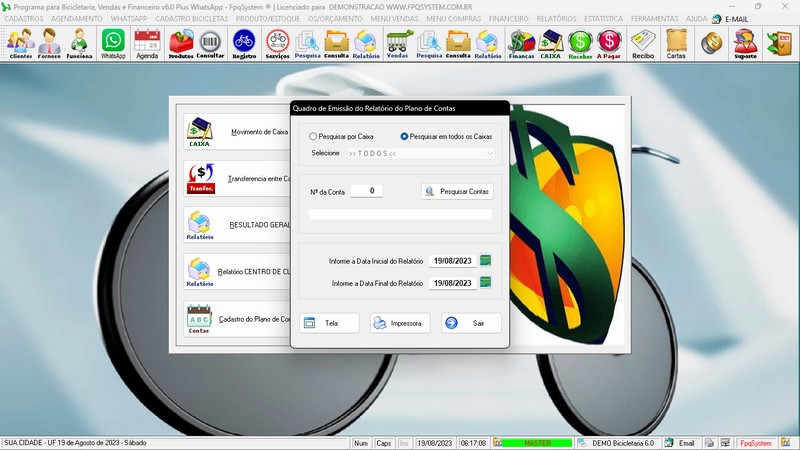The image size is (800, 450).
Task: Click the Agenda calendar icon
Action: pos(147,44)
